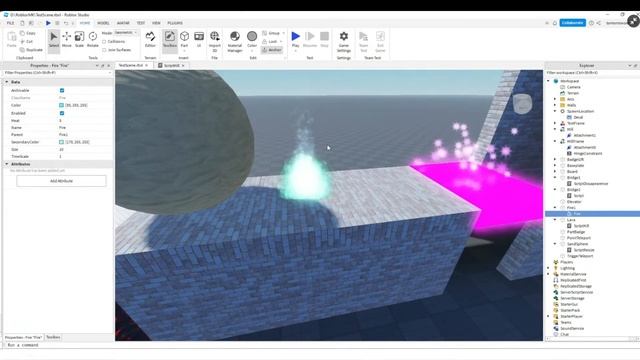Click the Stop test button

[324, 40]
